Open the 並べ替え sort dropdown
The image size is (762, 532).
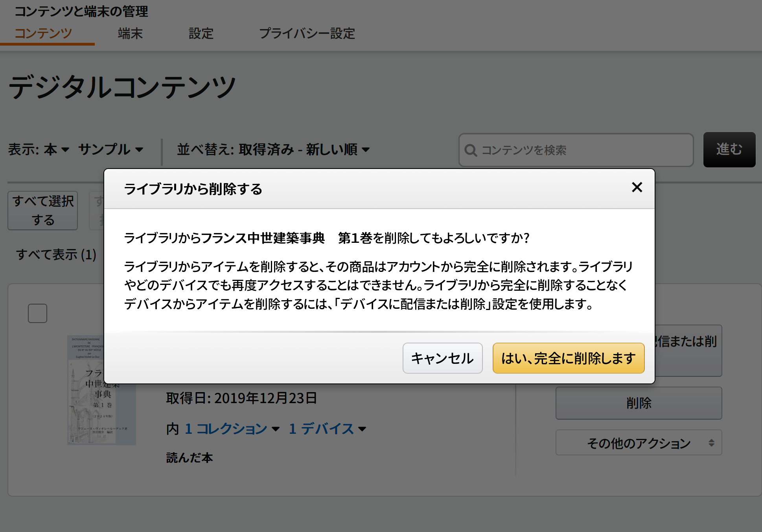click(x=273, y=149)
